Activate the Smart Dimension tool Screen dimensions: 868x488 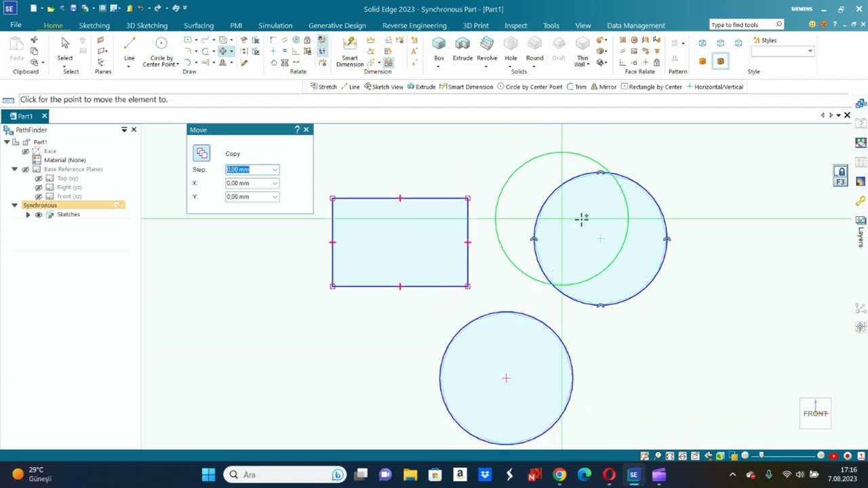click(350, 51)
